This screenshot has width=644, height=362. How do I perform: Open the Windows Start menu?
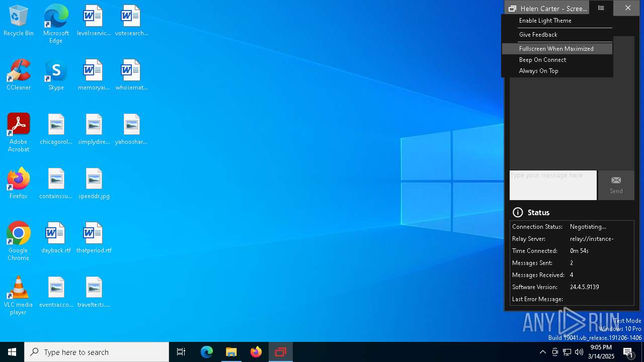pos(12,352)
